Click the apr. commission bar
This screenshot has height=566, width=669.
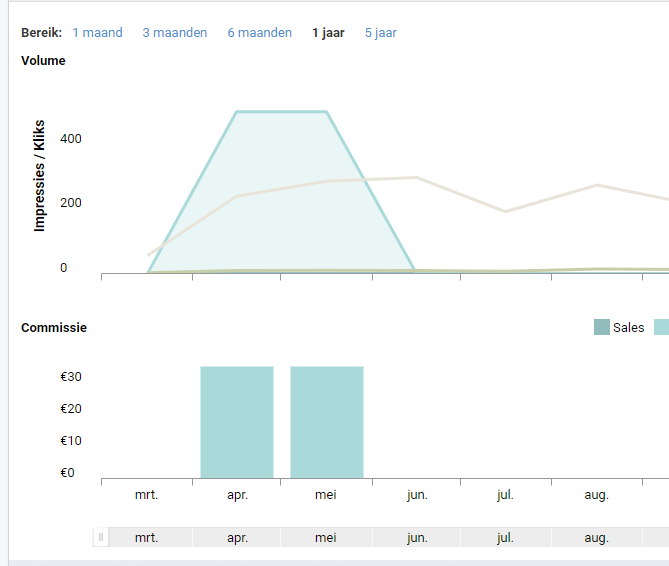(x=237, y=422)
